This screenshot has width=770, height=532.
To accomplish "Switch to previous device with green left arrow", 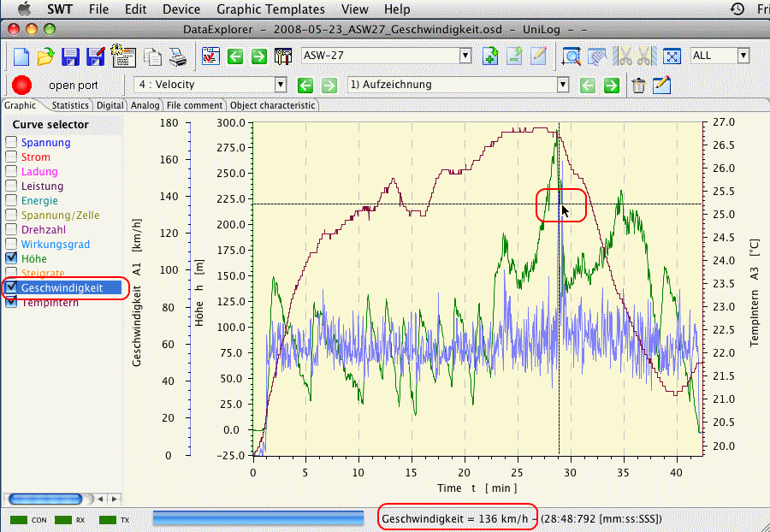I will pyautogui.click(x=235, y=56).
